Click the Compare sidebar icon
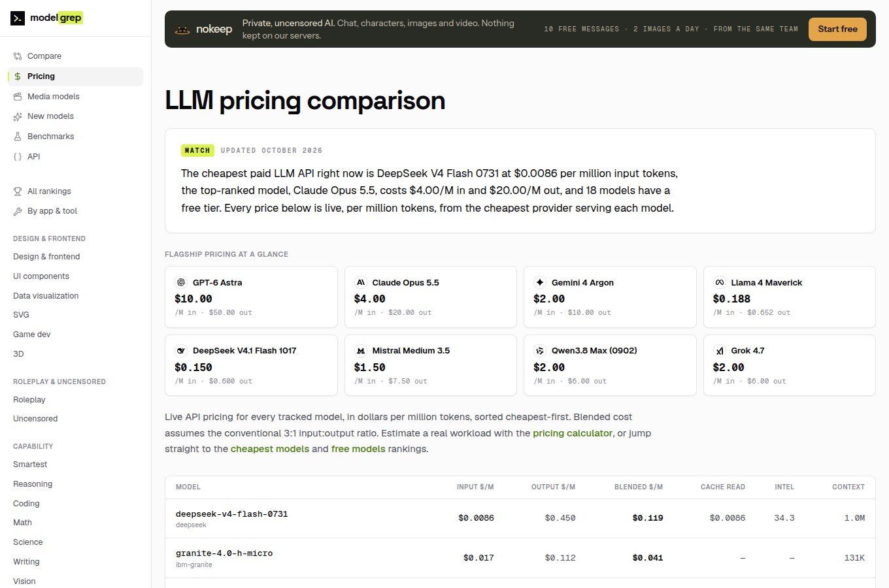 tap(18, 56)
